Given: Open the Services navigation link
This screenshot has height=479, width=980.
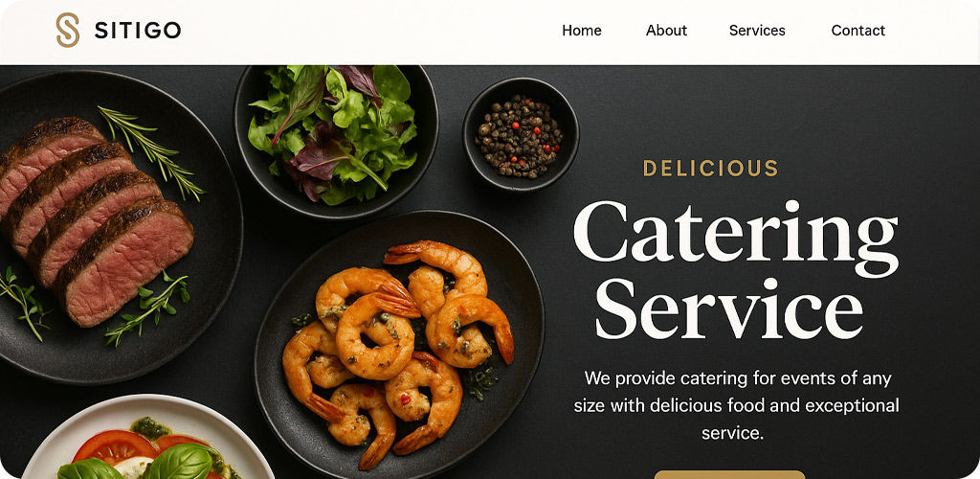Looking at the screenshot, I should tap(757, 30).
